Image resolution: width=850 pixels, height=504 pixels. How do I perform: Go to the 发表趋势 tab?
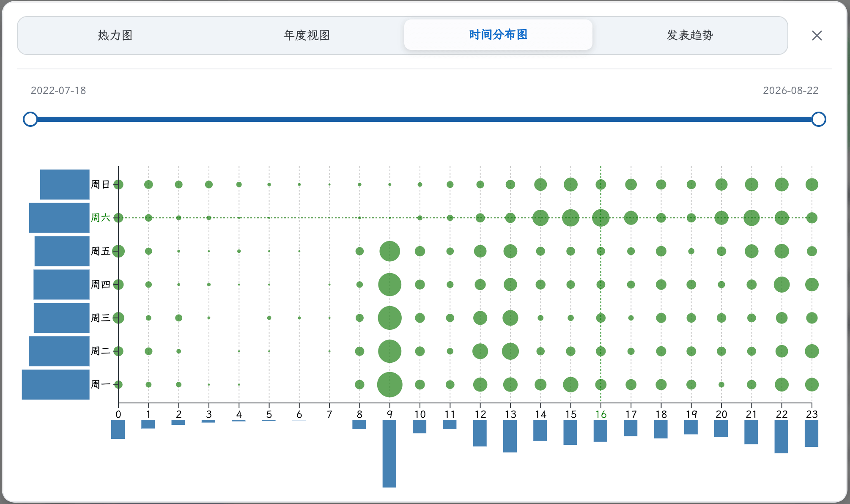[690, 36]
